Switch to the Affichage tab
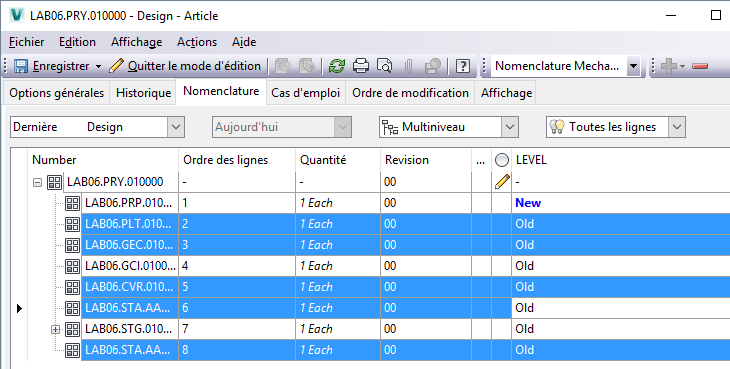 (x=506, y=93)
